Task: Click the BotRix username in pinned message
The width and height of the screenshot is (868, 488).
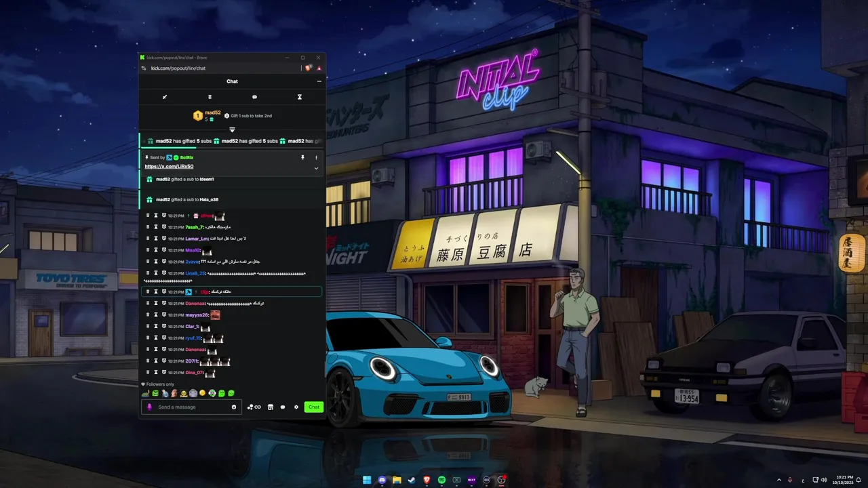Action: tap(186, 157)
